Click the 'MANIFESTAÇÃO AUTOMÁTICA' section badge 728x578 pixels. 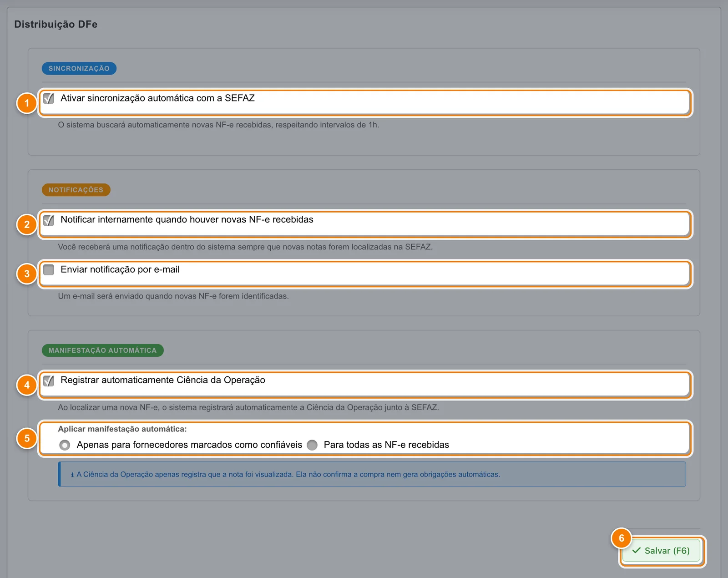point(103,350)
